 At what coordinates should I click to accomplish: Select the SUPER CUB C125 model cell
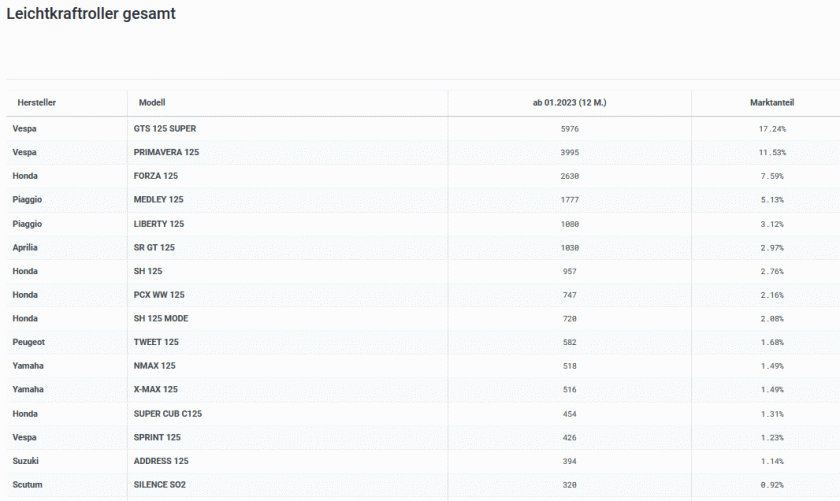[x=168, y=414]
